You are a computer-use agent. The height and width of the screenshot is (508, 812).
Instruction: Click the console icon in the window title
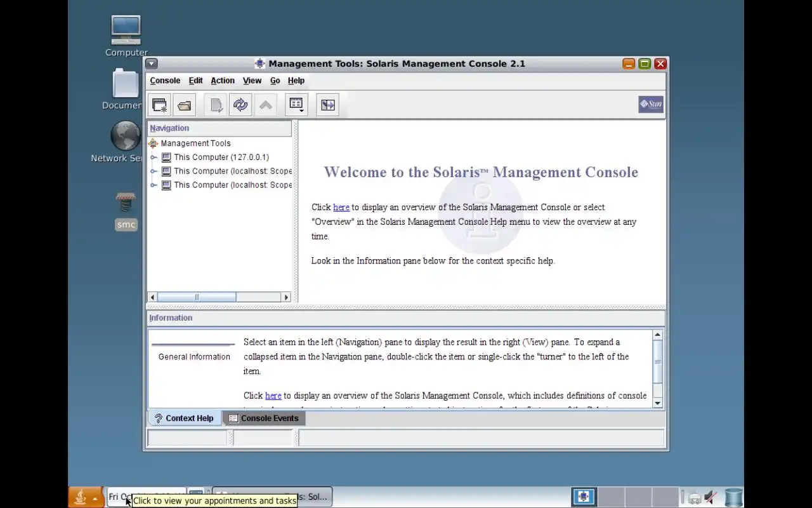click(x=259, y=63)
